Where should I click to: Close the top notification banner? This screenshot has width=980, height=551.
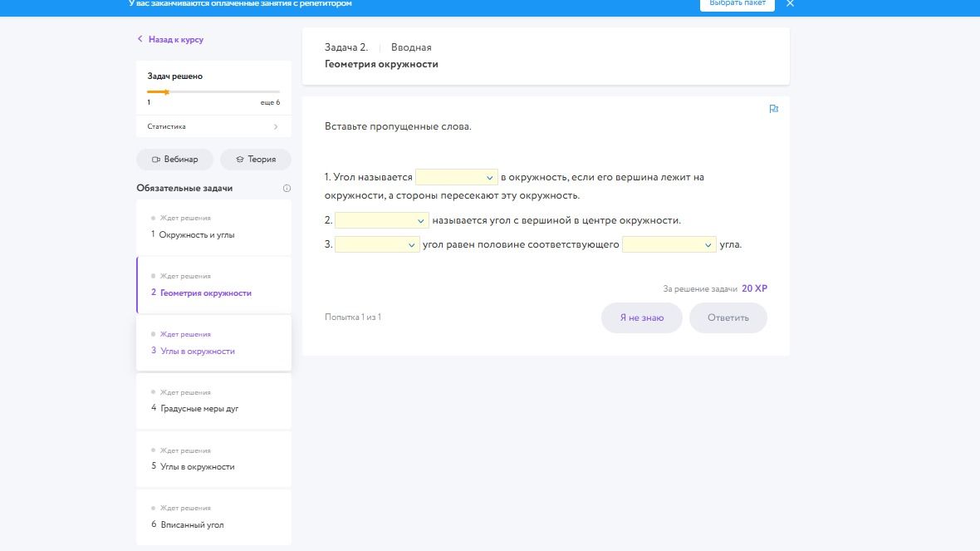pyautogui.click(x=790, y=4)
